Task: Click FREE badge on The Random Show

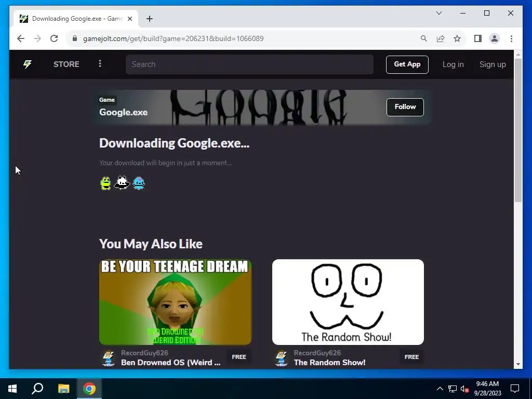Action: pos(411,357)
